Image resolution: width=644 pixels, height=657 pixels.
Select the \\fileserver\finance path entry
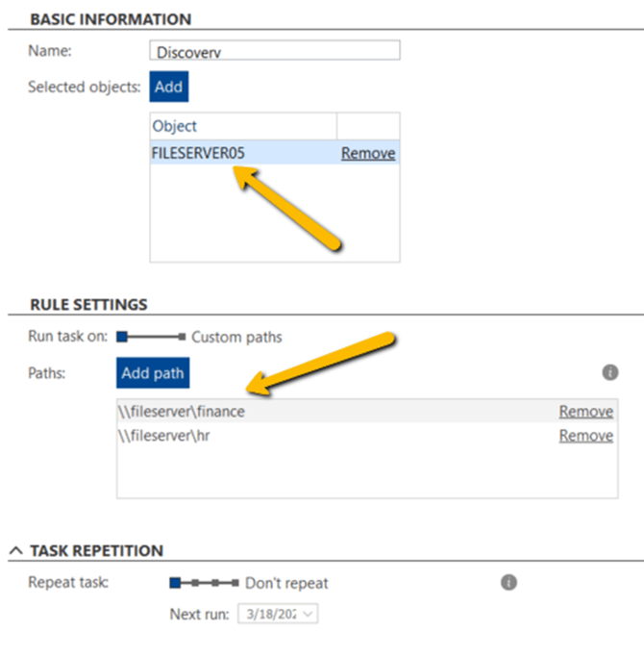click(183, 412)
